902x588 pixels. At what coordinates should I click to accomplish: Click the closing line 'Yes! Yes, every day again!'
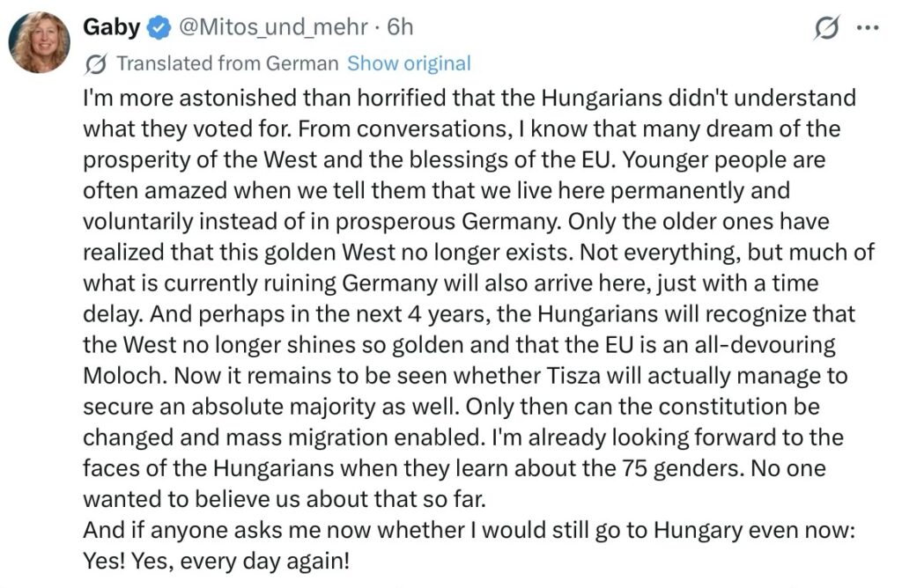pos(217,560)
